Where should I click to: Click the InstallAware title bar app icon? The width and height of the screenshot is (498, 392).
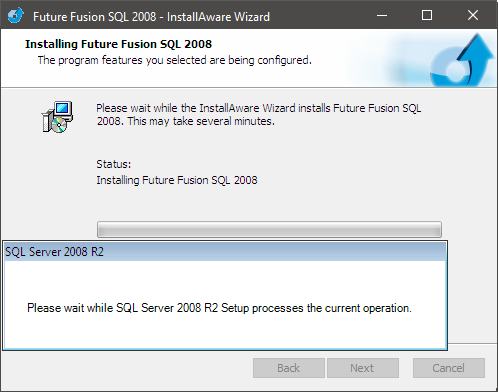click(x=16, y=16)
